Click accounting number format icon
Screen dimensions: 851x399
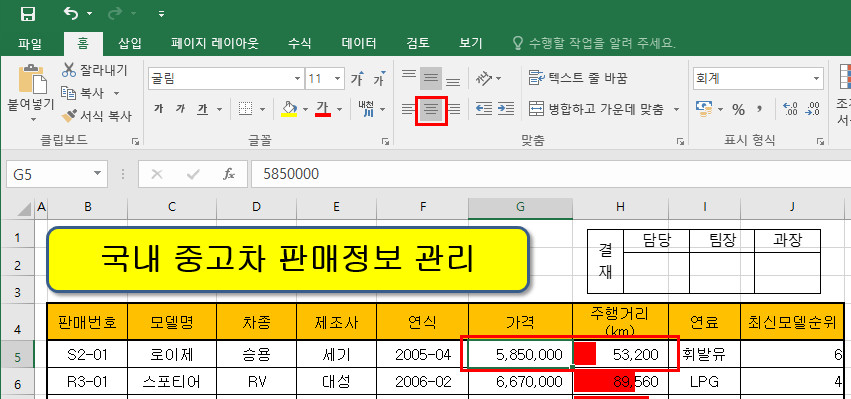click(x=704, y=109)
